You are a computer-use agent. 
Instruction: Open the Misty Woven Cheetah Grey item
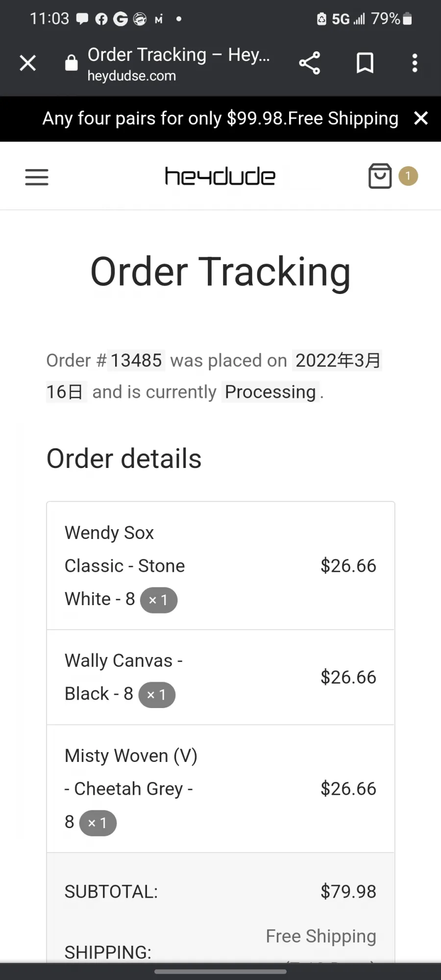[x=131, y=789]
